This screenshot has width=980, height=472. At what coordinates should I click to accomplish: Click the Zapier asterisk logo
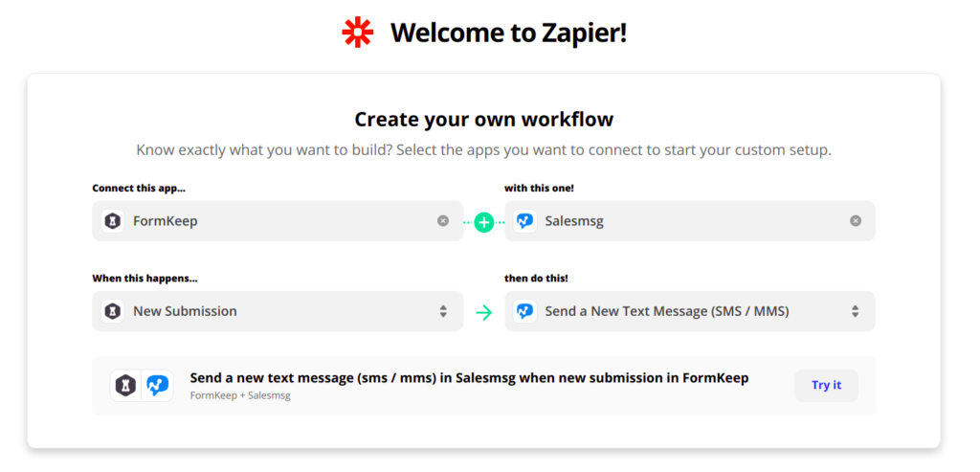pos(358,33)
